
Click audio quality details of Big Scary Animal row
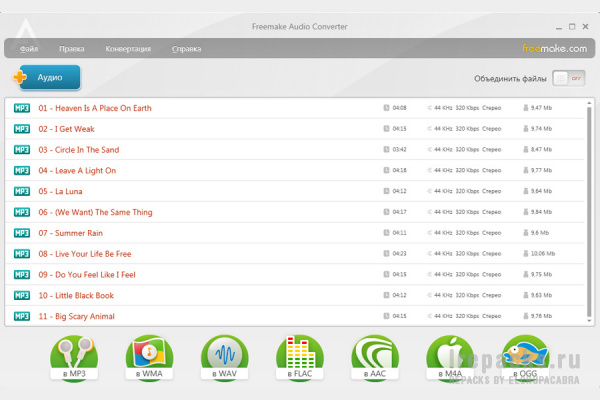(x=467, y=316)
